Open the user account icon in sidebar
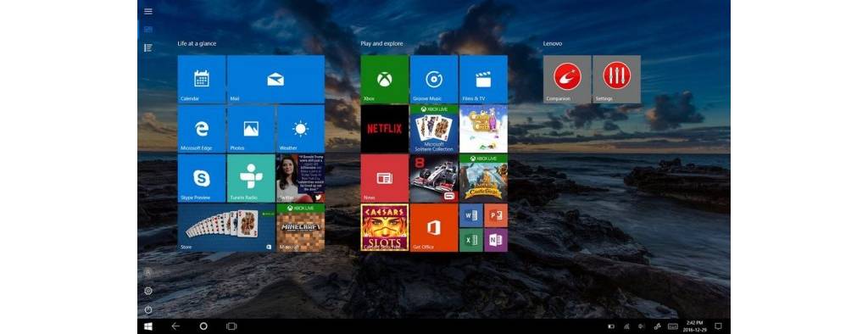 coord(147,272)
